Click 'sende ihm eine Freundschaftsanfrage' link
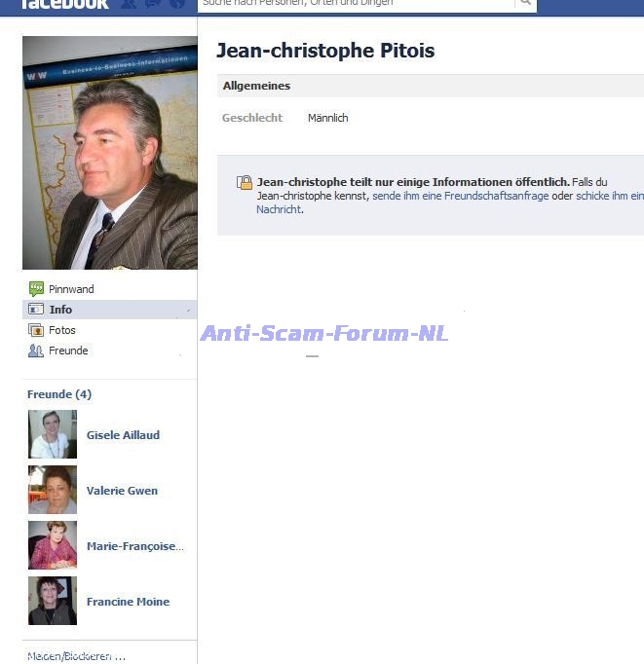The image size is (644, 664). (460, 196)
